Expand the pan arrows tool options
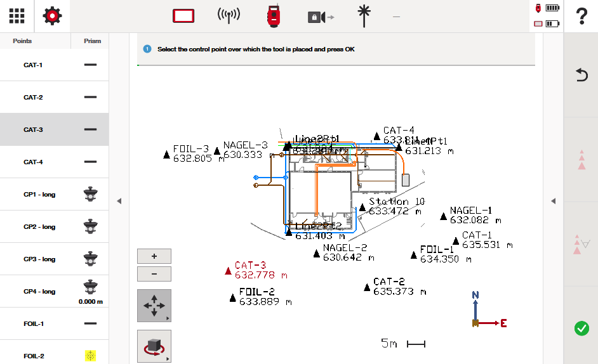 point(154,306)
